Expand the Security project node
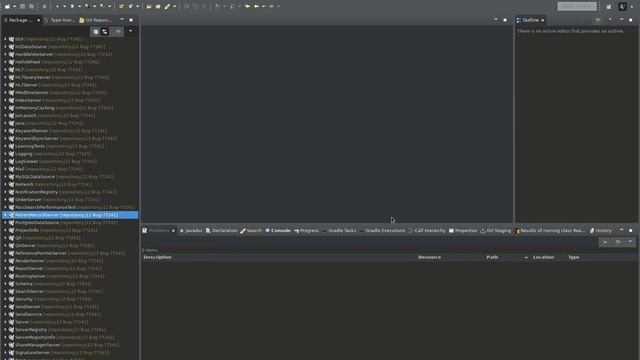Screen dimensions: 640x360 tap(5, 299)
